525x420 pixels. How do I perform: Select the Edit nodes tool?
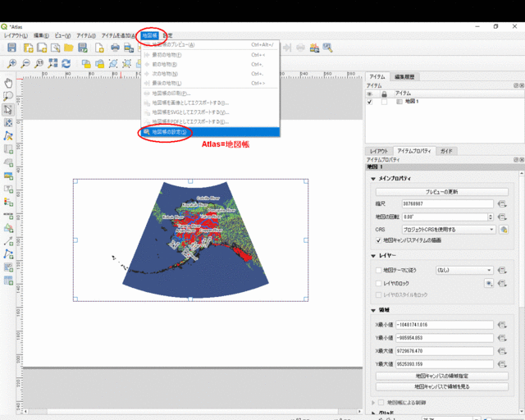click(8, 136)
